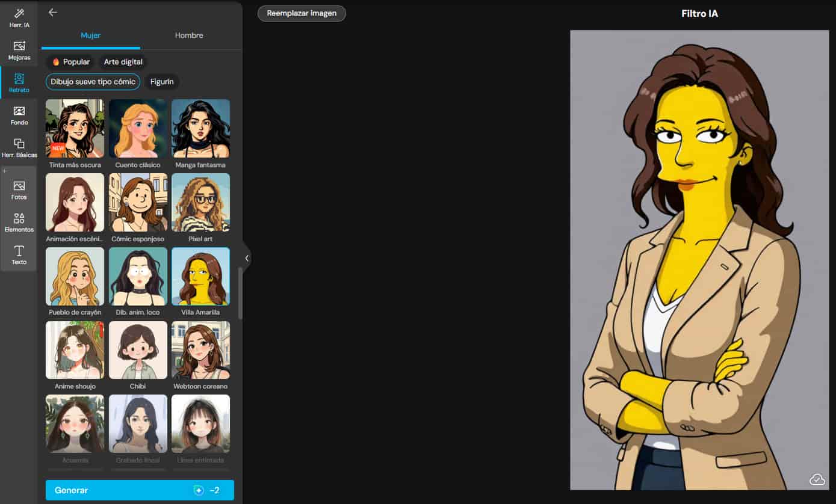Open the Herr. IA tools in sidebar

coord(19,18)
